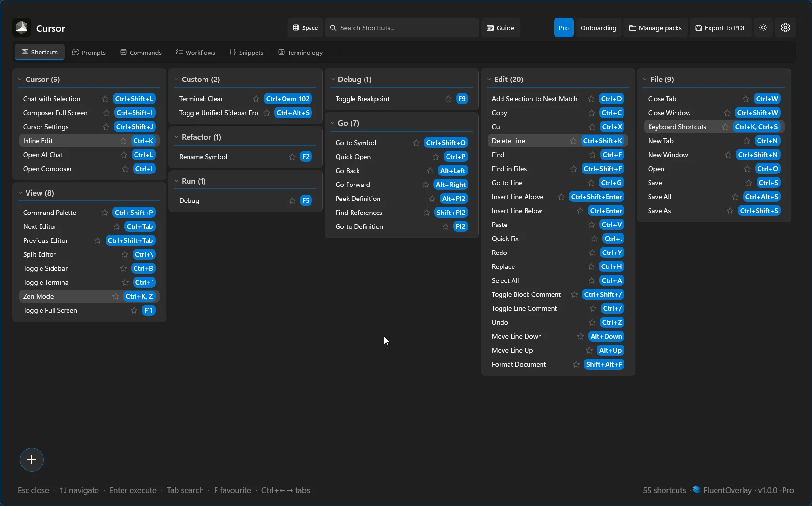Collapse the Edit (20) section
The image size is (812, 506).
(x=489, y=79)
